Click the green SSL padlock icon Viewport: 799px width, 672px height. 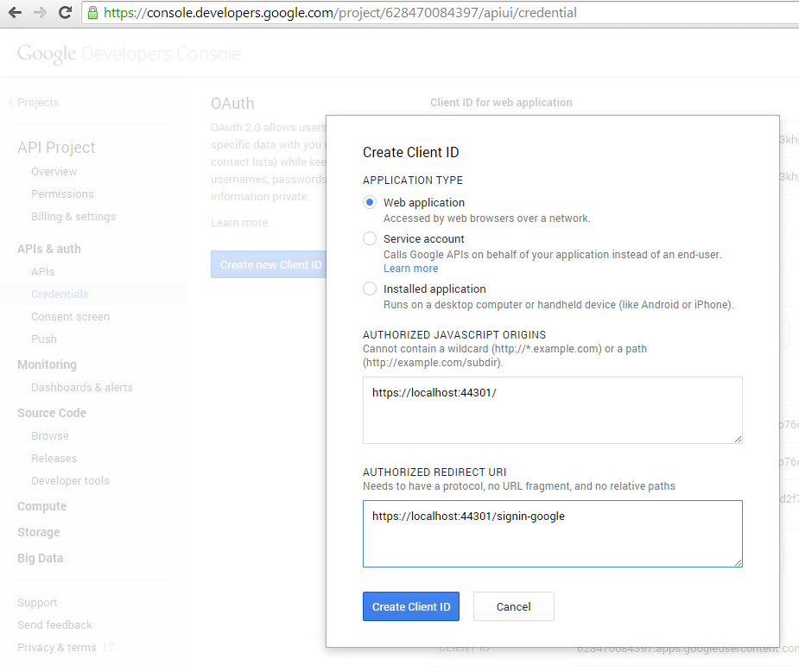tap(92, 13)
